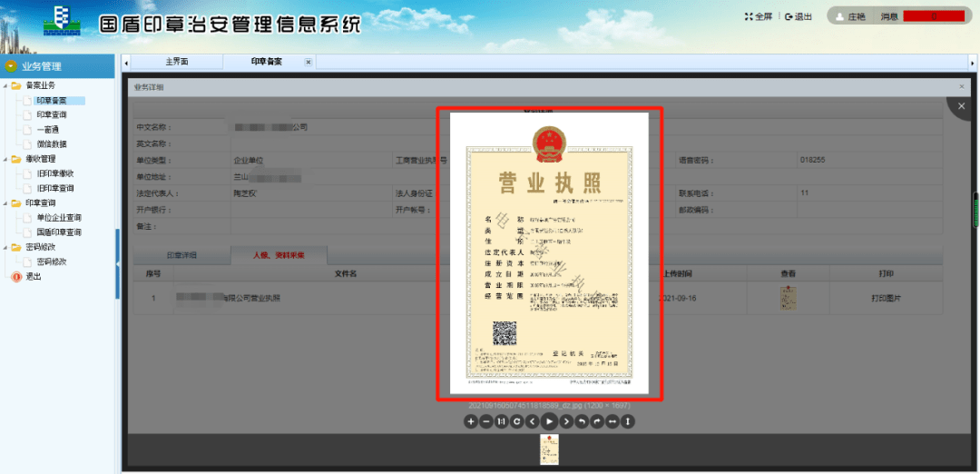Click 打印图片 link in table row

coord(887,298)
